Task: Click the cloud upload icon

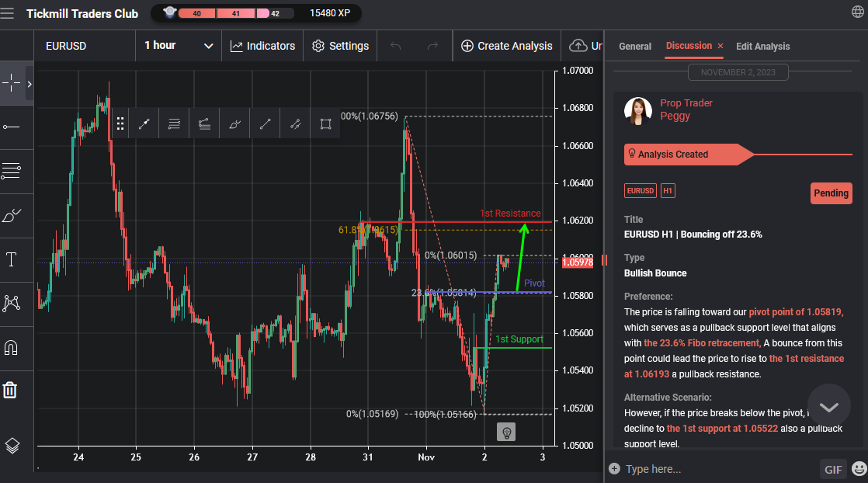Action: pyautogui.click(x=578, y=45)
